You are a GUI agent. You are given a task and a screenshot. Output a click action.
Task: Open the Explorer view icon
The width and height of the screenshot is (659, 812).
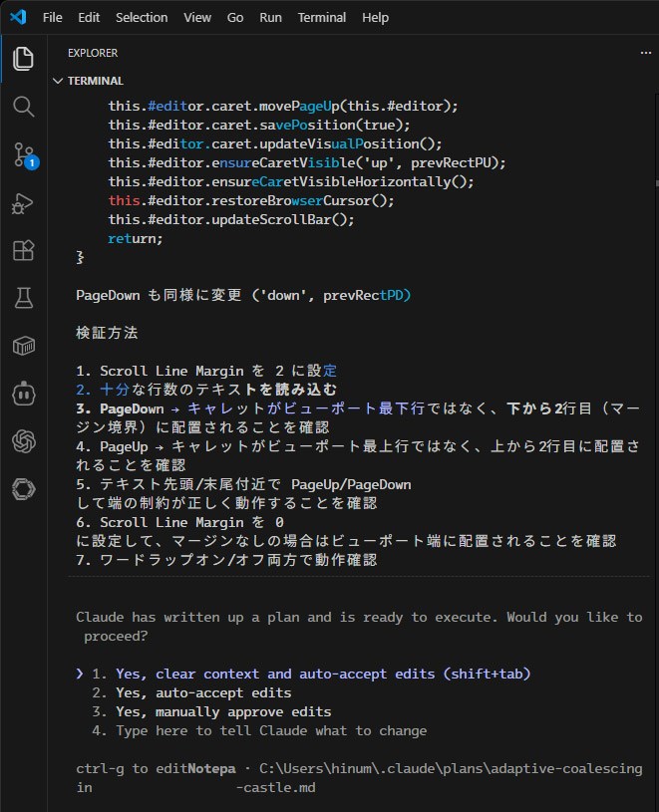[22, 58]
